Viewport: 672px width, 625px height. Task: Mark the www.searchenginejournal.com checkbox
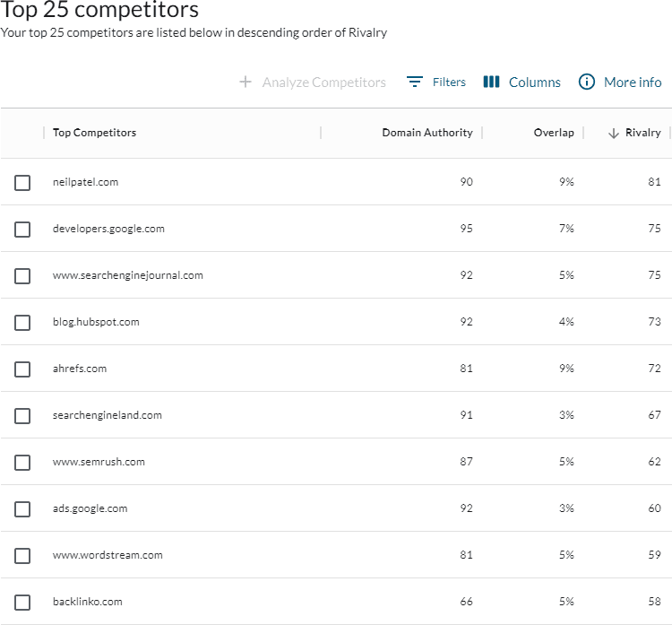coord(22,276)
